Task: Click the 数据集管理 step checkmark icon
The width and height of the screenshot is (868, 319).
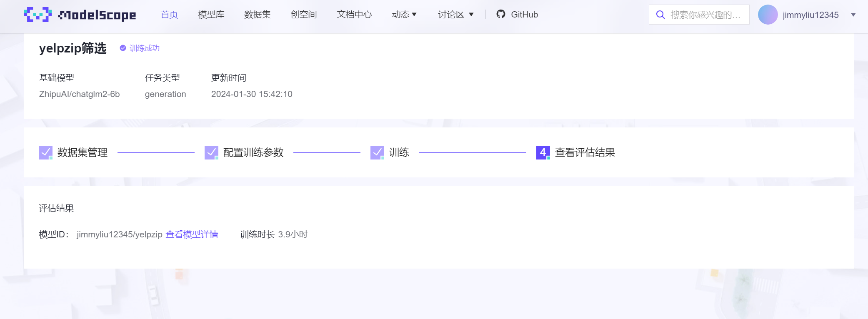Action: pyautogui.click(x=45, y=152)
